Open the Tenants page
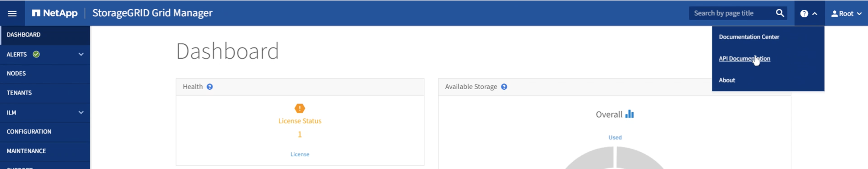868x169 pixels. 19,93
